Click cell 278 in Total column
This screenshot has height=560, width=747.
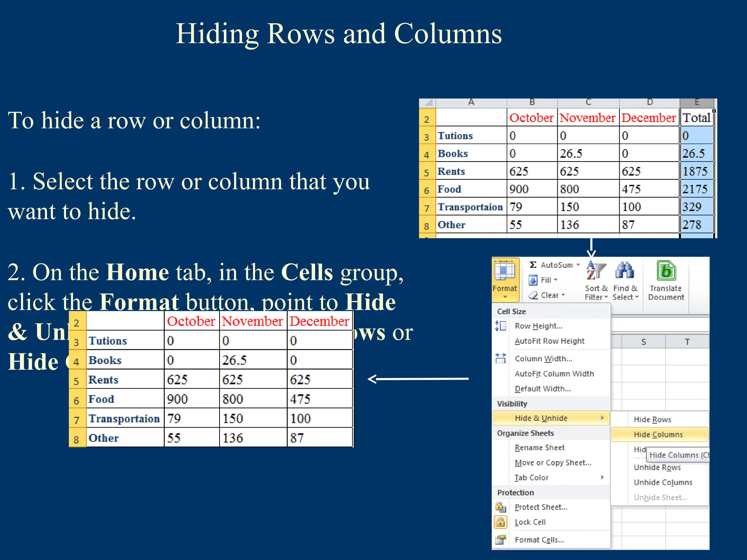pyautogui.click(x=697, y=225)
